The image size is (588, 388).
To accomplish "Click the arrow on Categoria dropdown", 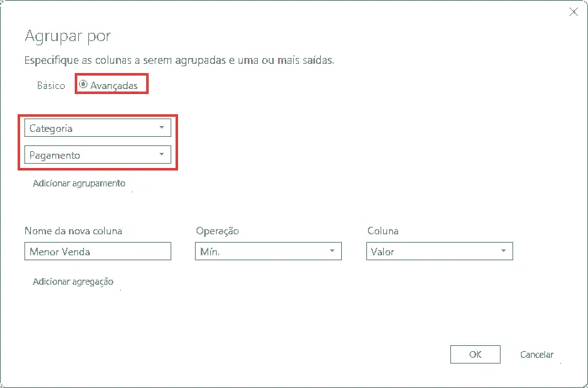I will 161,128.
